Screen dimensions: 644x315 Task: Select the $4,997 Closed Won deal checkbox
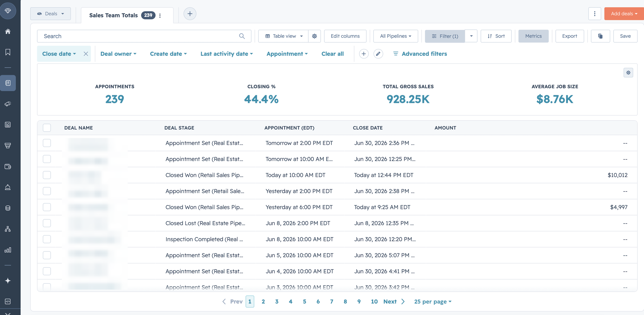pyautogui.click(x=47, y=207)
